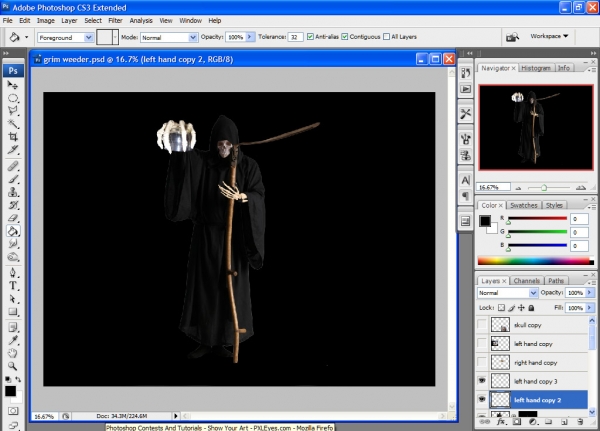Open the Foreground fill source dropdown
The width and height of the screenshot is (600, 431).
88,38
